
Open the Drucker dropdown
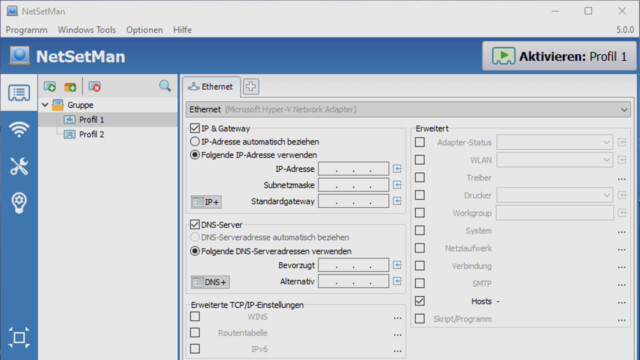click(x=555, y=195)
